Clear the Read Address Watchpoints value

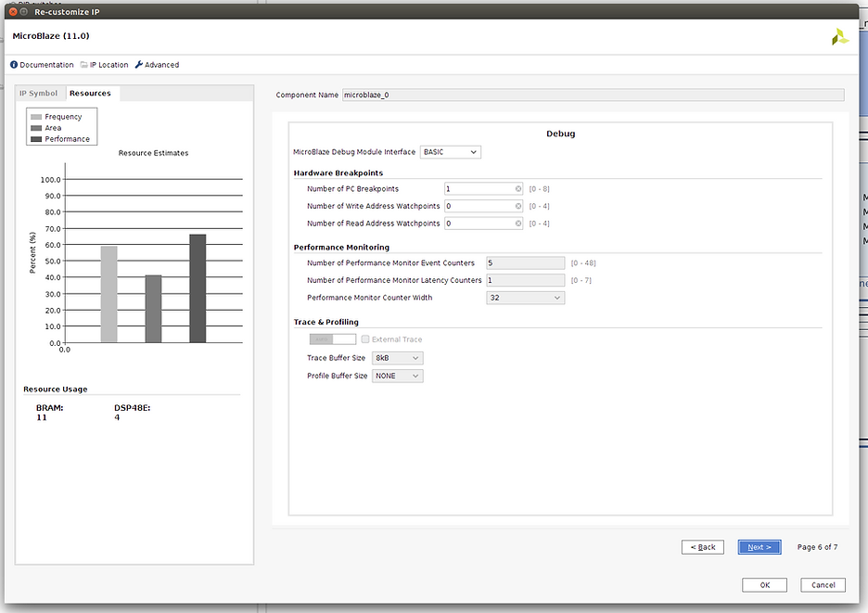pos(518,223)
